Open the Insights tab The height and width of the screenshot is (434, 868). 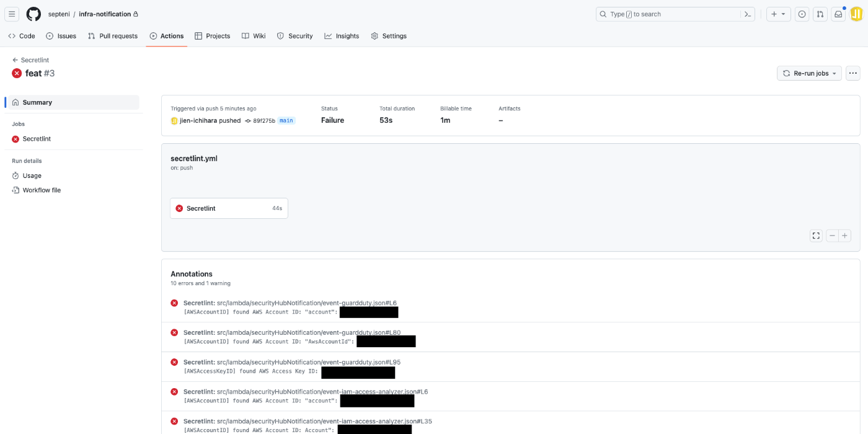pos(342,36)
